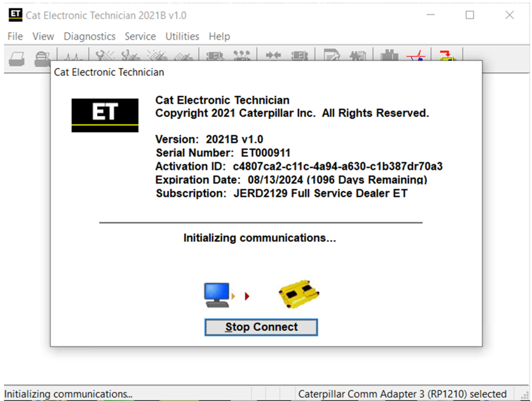The height and width of the screenshot is (401, 532).
Task: Click the WinFlash red-arrow toolbar icon
Action: pos(447,56)
